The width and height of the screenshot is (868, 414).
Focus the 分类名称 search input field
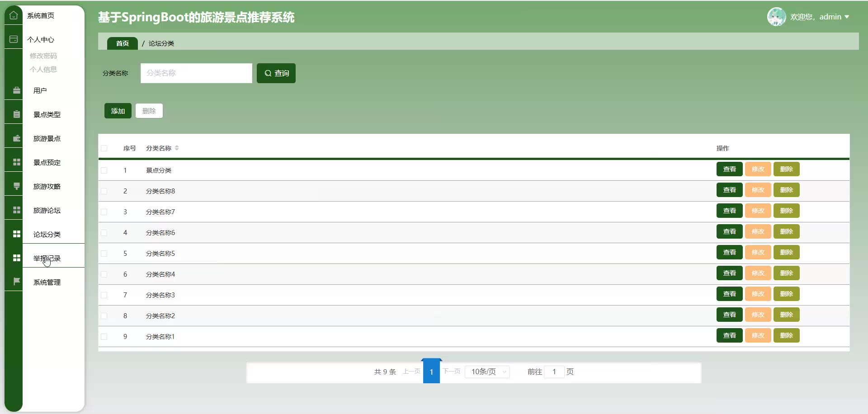click(196, 73)
